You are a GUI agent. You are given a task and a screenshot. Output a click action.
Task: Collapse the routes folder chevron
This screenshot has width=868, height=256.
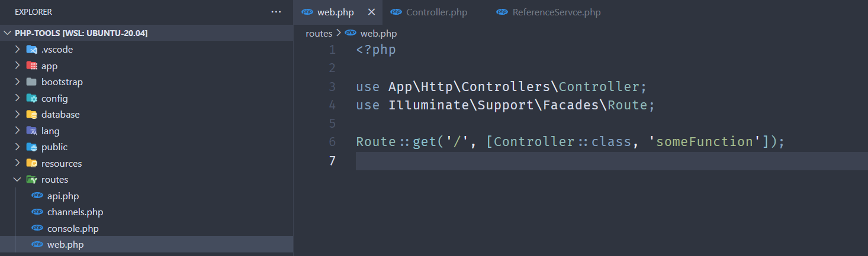coord(18,180)
